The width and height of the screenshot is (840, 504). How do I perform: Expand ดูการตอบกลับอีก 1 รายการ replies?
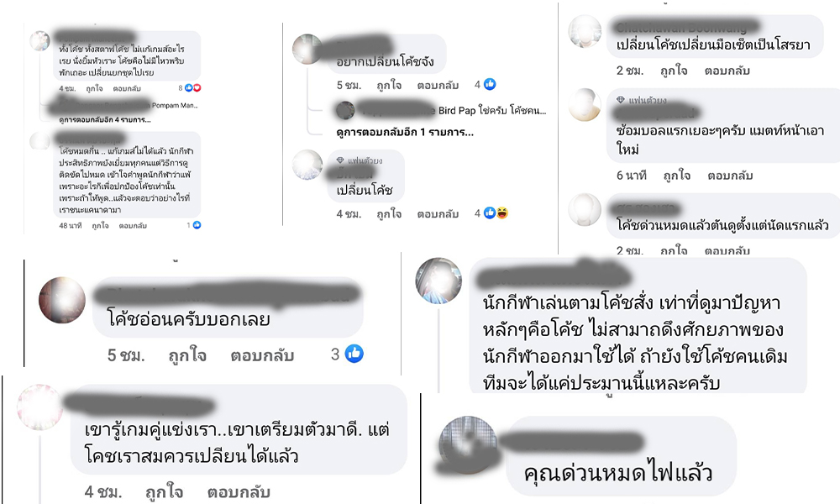(405, 132)
